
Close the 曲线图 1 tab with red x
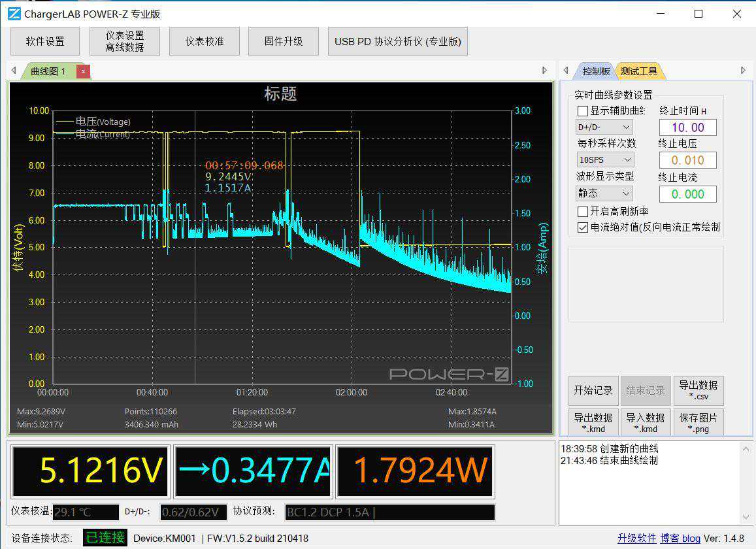tap(83, 71)
